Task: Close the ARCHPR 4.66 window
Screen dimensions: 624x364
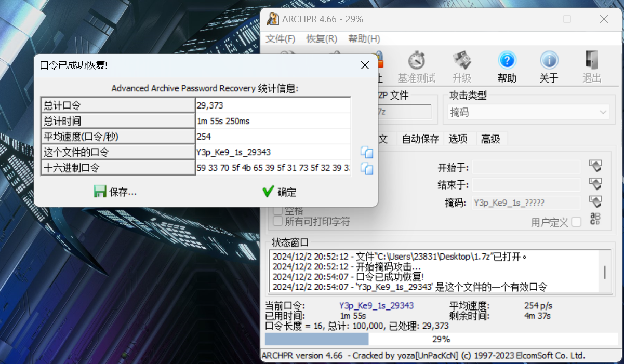Action: pos(604,19)
